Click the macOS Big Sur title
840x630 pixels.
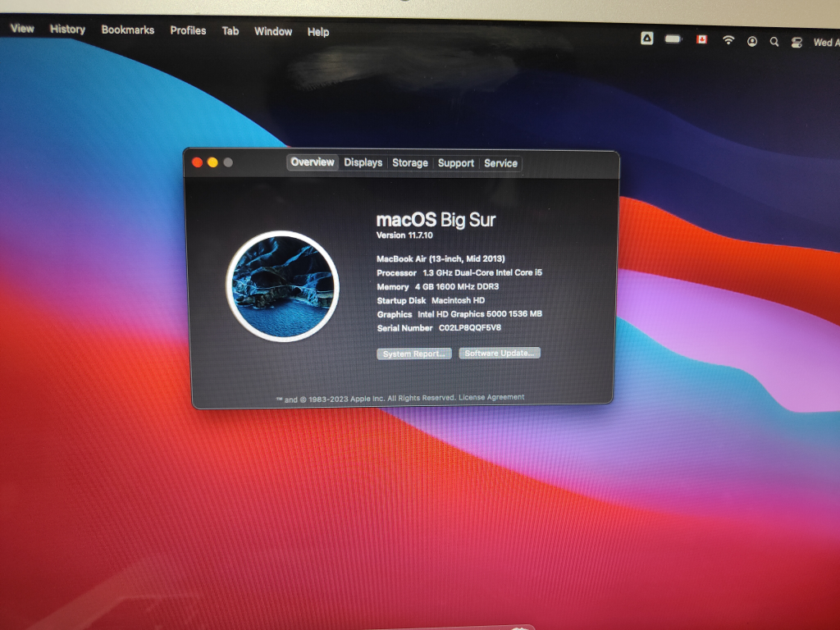click(x=436, y=220)
